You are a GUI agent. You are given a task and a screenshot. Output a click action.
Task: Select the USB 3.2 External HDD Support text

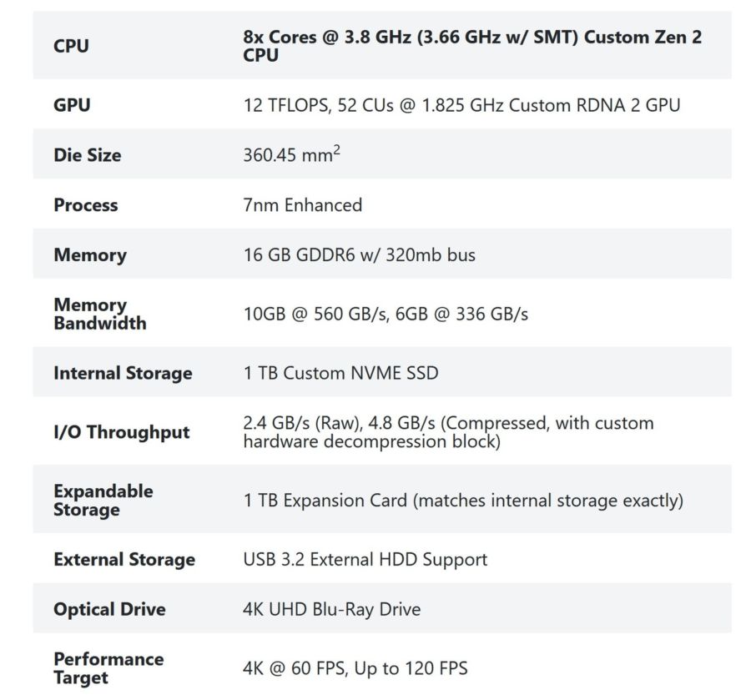365,560
